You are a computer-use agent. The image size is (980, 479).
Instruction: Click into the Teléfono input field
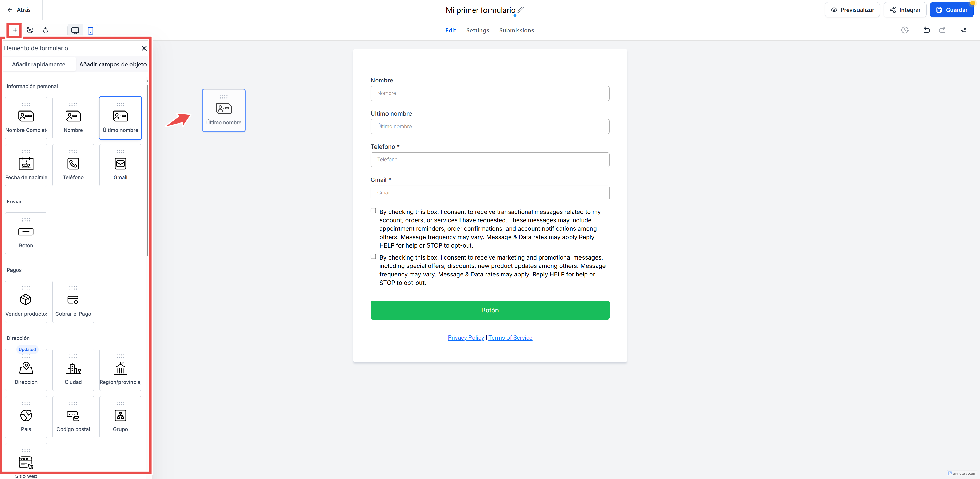click(490, 160)
